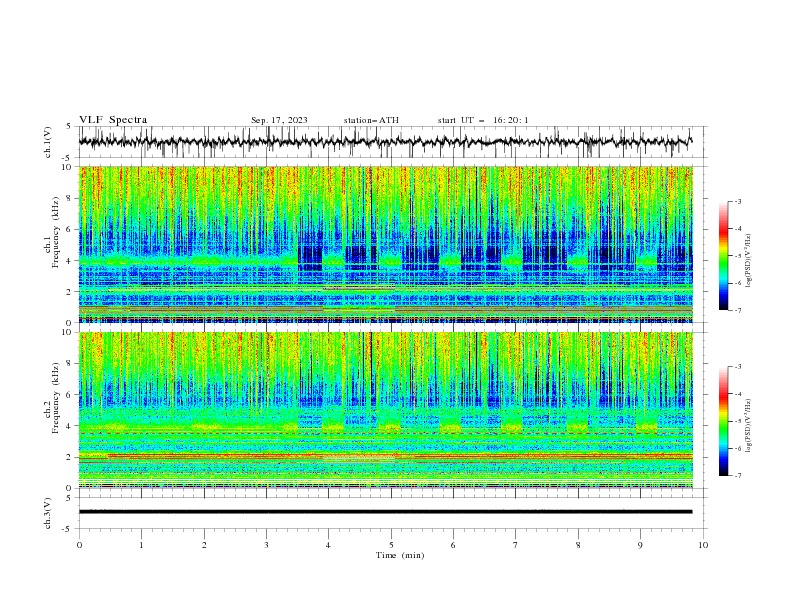
Task: Click the ch.1 Frequency (kHz) axis label
Action: click(x=52, y=230)
